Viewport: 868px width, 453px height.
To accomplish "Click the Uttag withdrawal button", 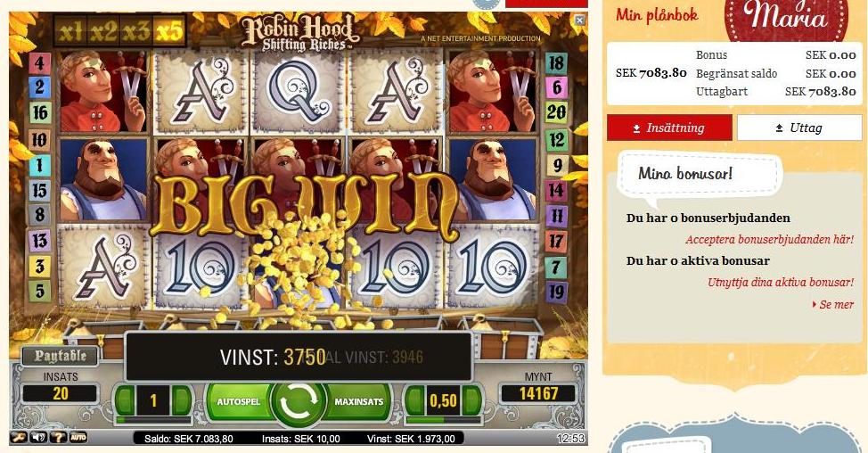I will (x=799, y=128).
